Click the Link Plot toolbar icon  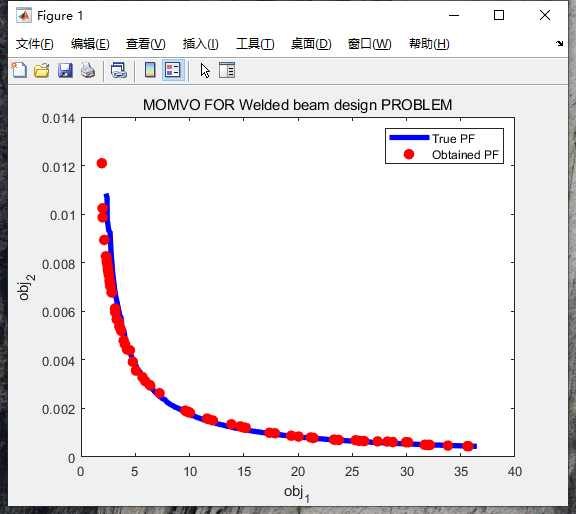pyautogui.click(x=119, y=70)
